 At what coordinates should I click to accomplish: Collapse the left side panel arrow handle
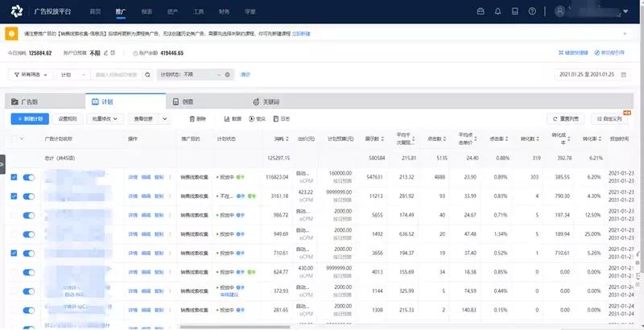2,163
